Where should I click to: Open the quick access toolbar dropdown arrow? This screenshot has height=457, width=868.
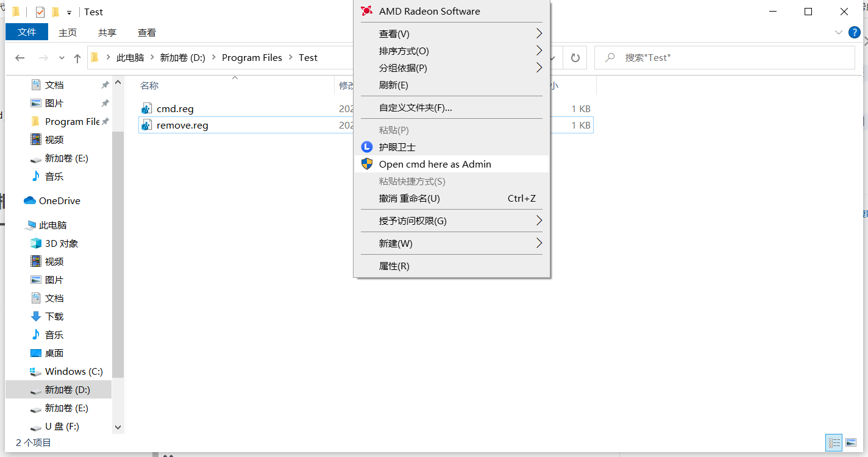(69, 12)
